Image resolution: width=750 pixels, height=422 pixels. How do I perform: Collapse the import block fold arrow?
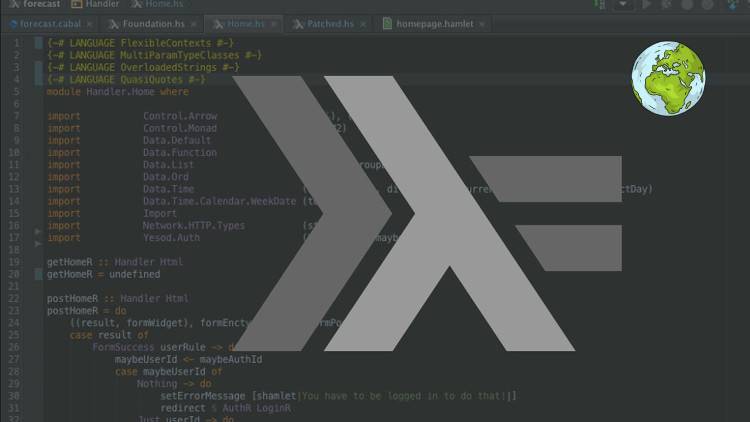point(39,232)
